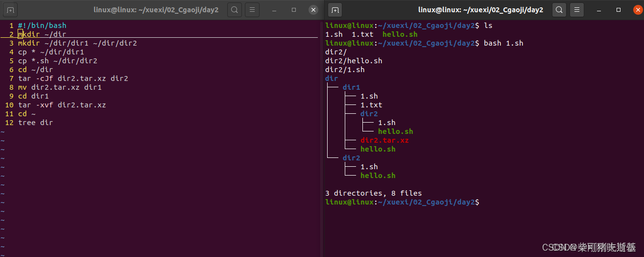Click the 'mv dir2.tar.xz dir1' line

(x=60, y=87)
